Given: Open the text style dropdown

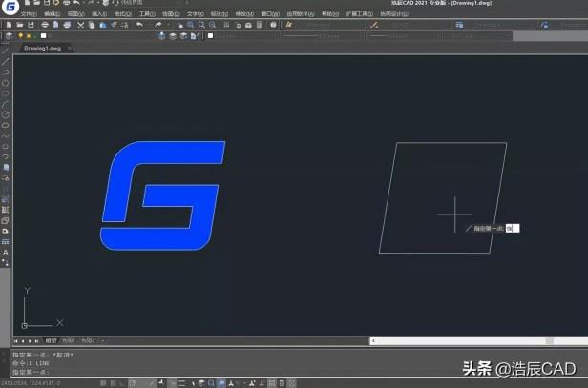Looking at the screenshot, I should [329, 25].
